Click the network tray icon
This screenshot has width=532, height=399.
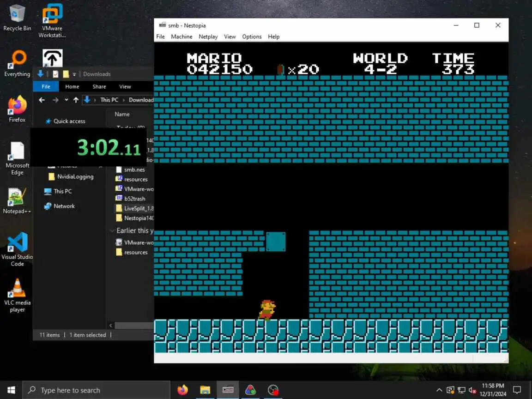coord(461,390)
